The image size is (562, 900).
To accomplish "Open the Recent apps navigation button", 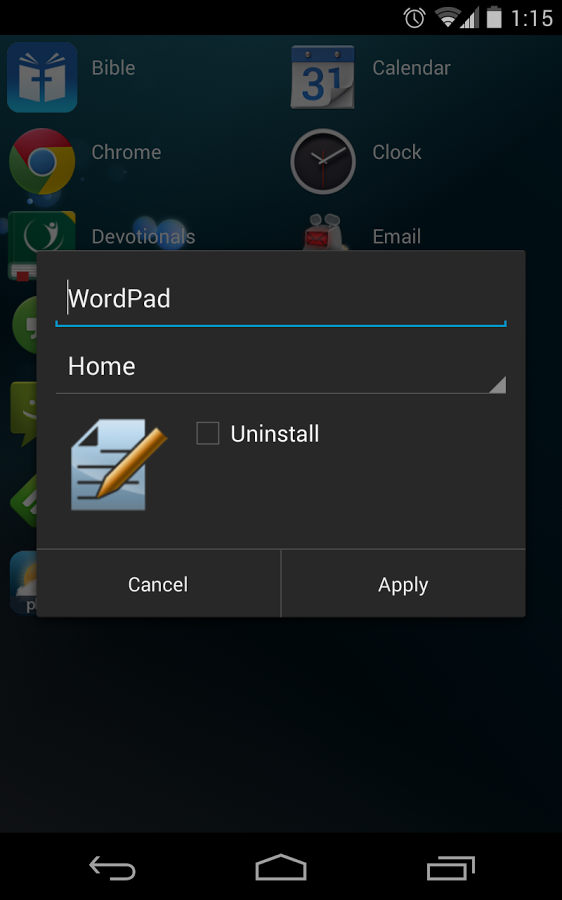I will tap(451, 867).
